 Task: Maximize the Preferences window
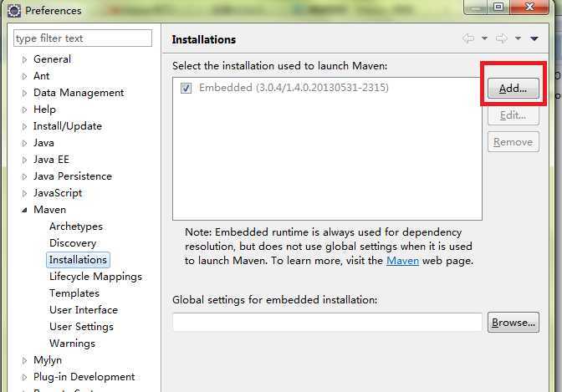click(498, 7)
